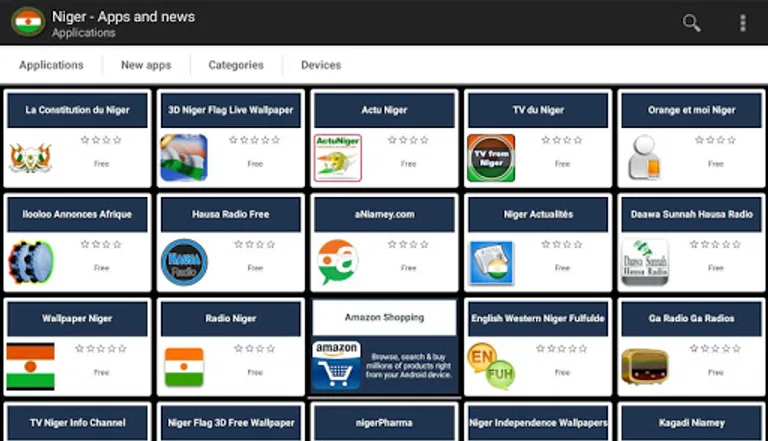Open the aNiamey.com speech bubble icon
768x441 pixels.
[337, 262]
